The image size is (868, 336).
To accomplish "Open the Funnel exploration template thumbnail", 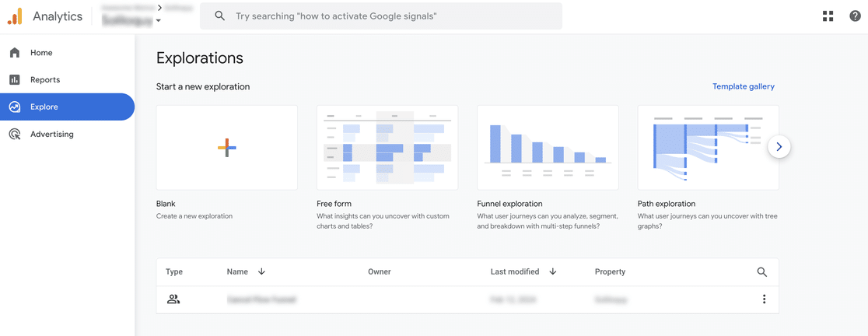I will (x=548, y=148).
